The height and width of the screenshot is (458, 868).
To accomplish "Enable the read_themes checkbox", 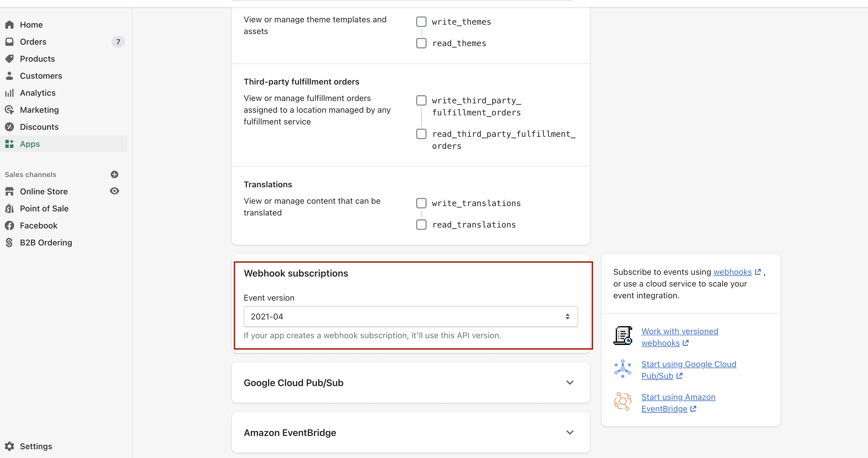I will pyautogui.click(x=421, y=43).
